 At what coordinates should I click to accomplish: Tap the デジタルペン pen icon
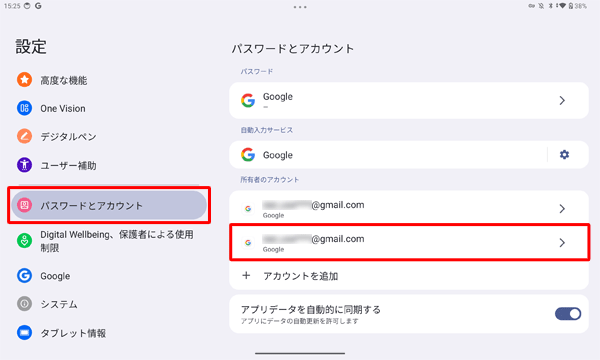click(24, 137)
